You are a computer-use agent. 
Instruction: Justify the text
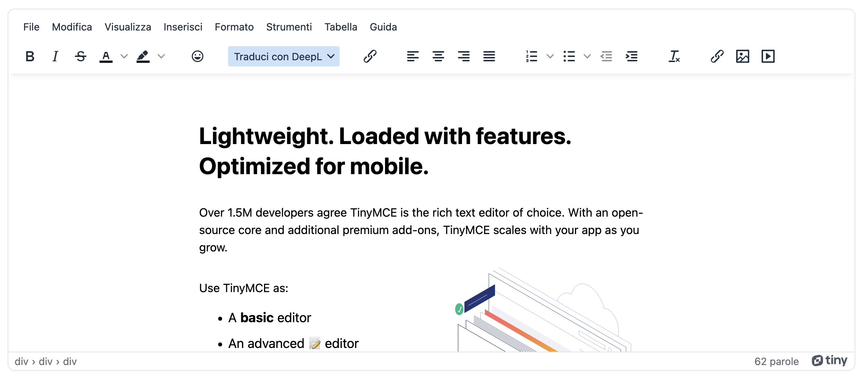[x=489, y=56]
